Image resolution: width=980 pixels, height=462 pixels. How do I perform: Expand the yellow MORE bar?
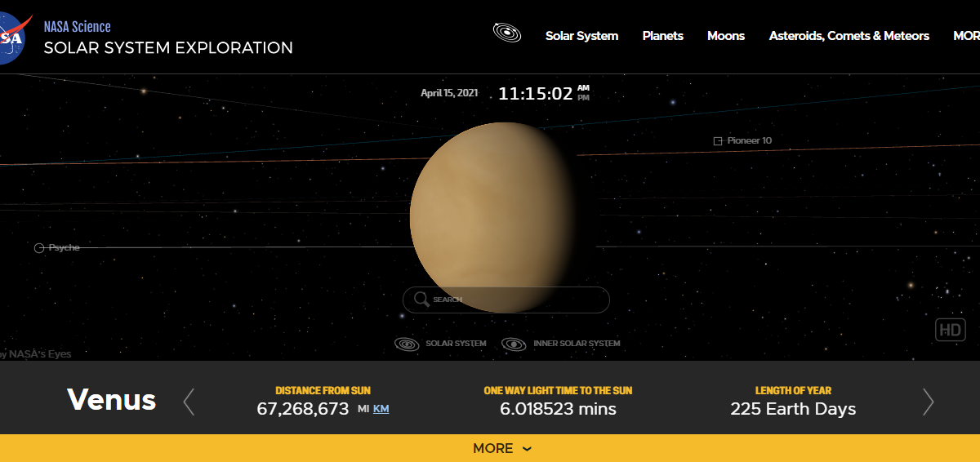point(490,448)
